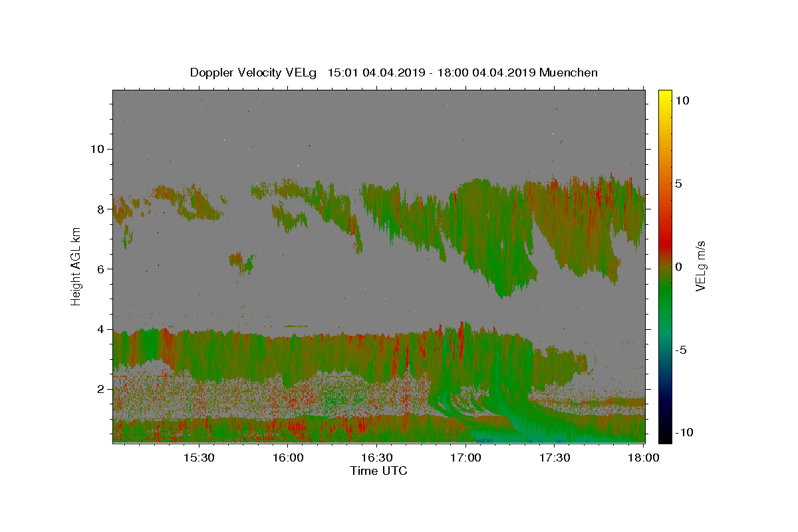Click the 17:00 time axis label
798x532 pixels.
pyautogui.click(x=466, y=458)
